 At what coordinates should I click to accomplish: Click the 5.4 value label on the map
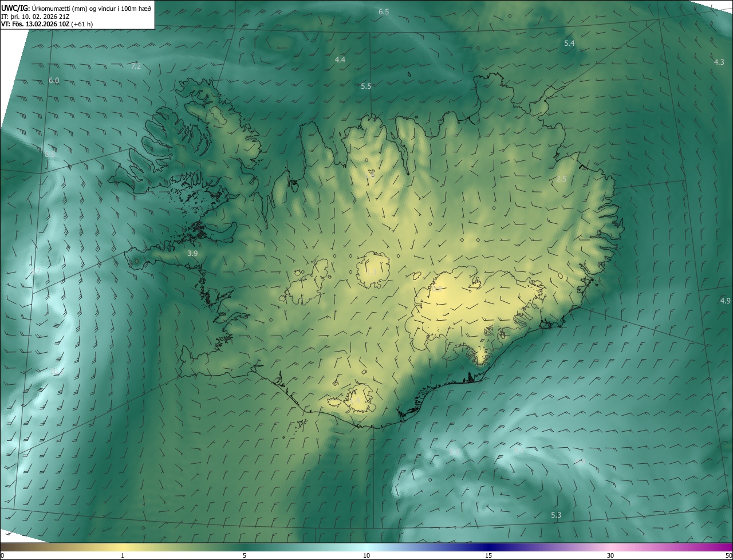coord(569,44)
